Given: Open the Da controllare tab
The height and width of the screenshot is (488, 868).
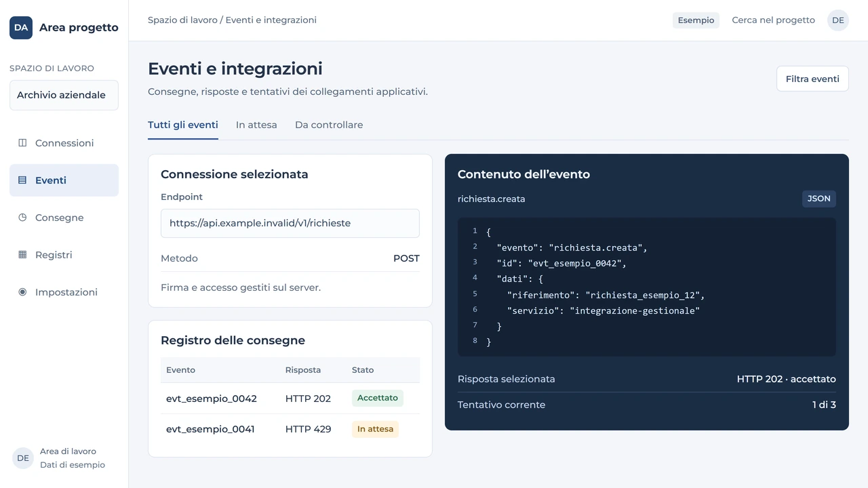Looking at the screenshot, I should point(329,125).
